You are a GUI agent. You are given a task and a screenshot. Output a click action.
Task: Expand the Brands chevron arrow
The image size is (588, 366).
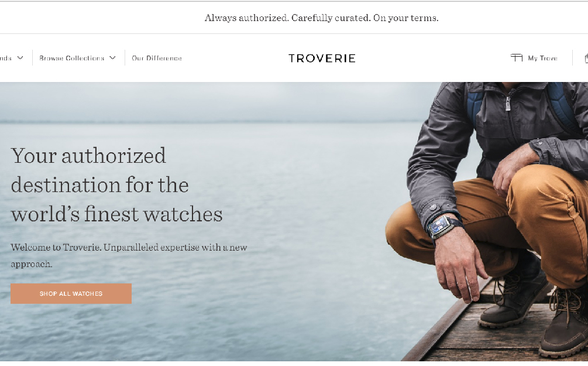coord(20,58)
